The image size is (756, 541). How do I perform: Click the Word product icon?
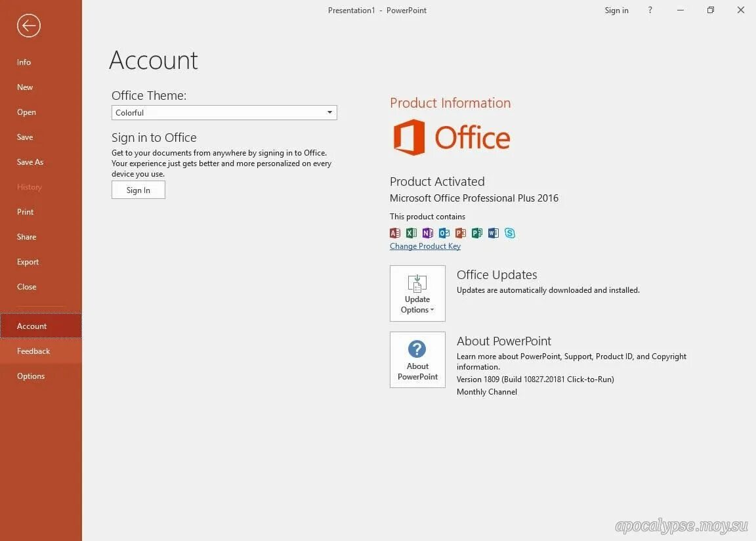493,233
